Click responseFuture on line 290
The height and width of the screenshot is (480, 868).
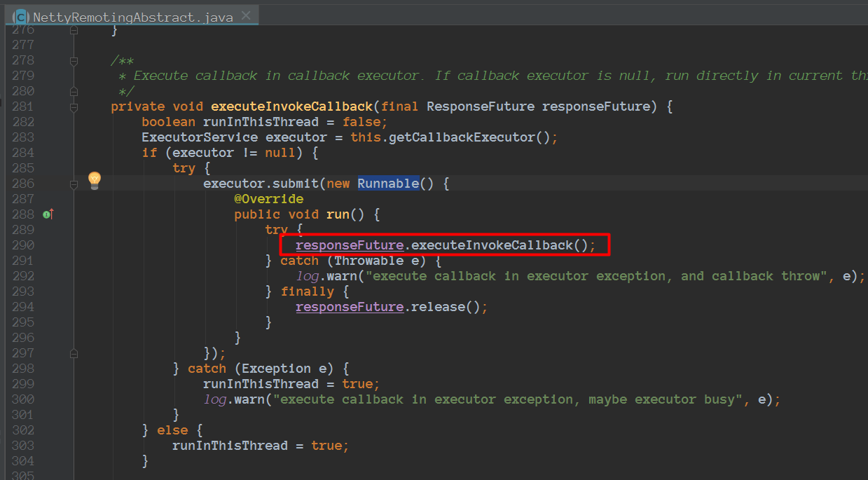[350, 245]
